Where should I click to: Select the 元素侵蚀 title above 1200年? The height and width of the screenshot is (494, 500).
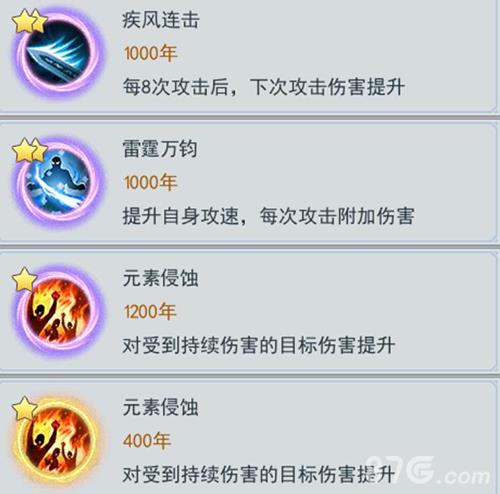coord(161,278)
